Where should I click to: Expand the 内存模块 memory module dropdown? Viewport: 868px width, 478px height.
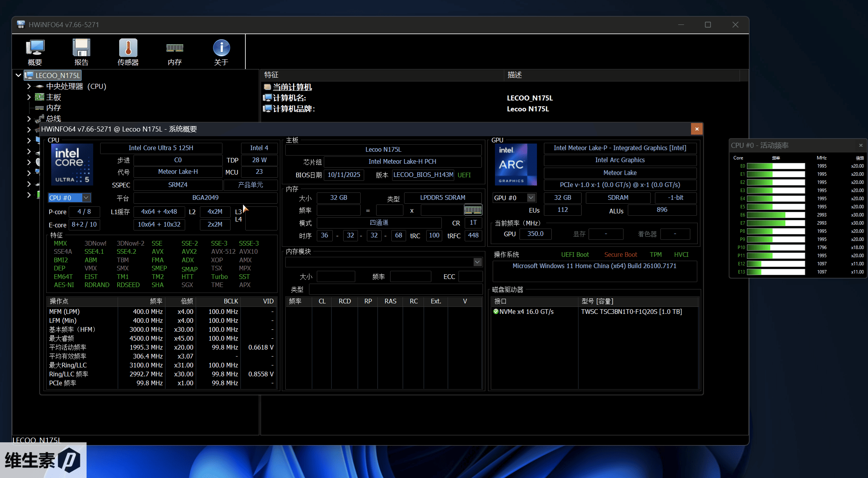[477, 262]
